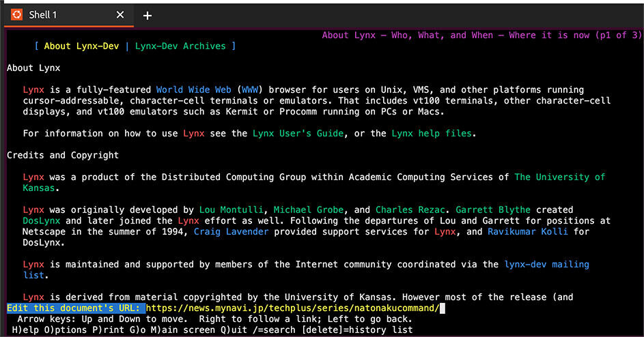Click the '[delete]=history list' text
The image size is (644, 337).
point(357,329)
